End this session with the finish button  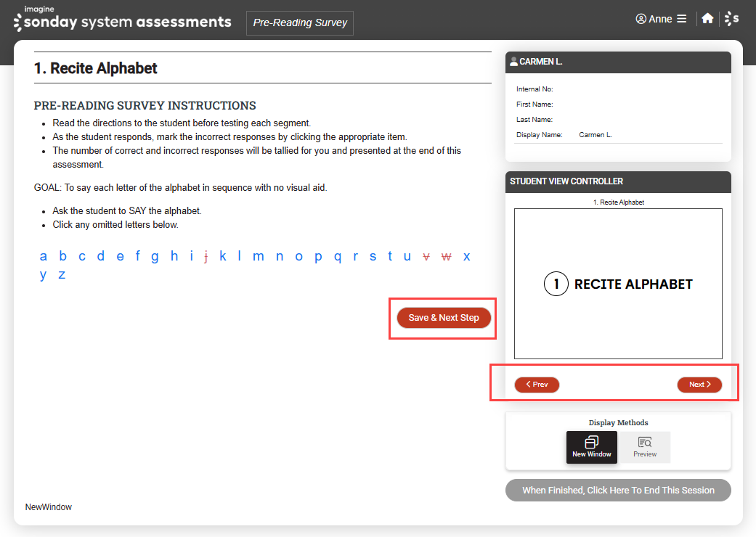point(618,490)
